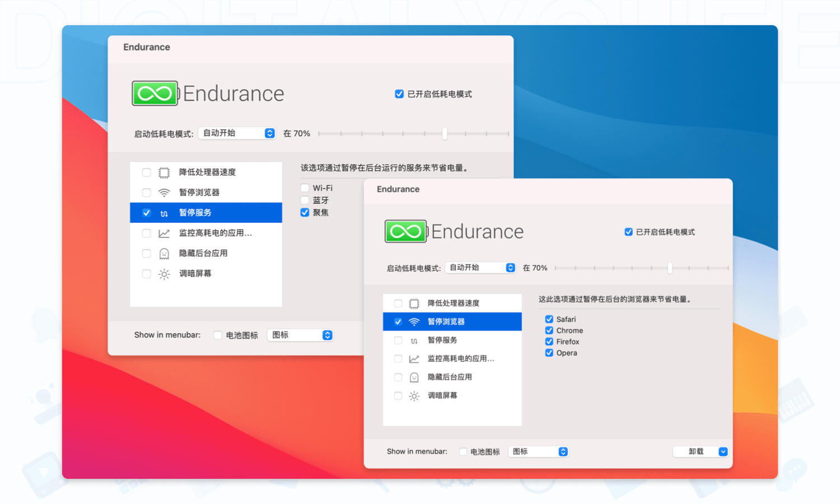Click Wi-Fi icon beside 暂停浏览器 in back window
The height and width of the screenshot is (504, 840).
coord(164,193)
